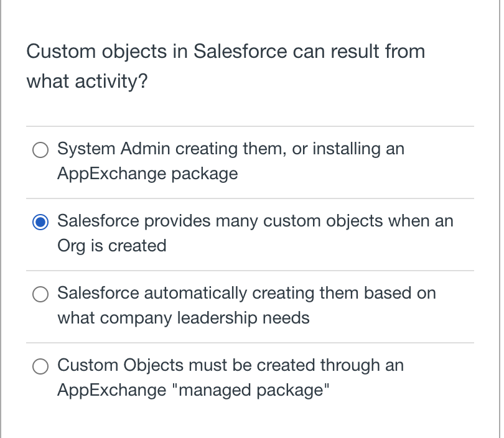Click the Org is created answer text
The width and height of the screenshot is (504, 438).
tap(111, 246)
